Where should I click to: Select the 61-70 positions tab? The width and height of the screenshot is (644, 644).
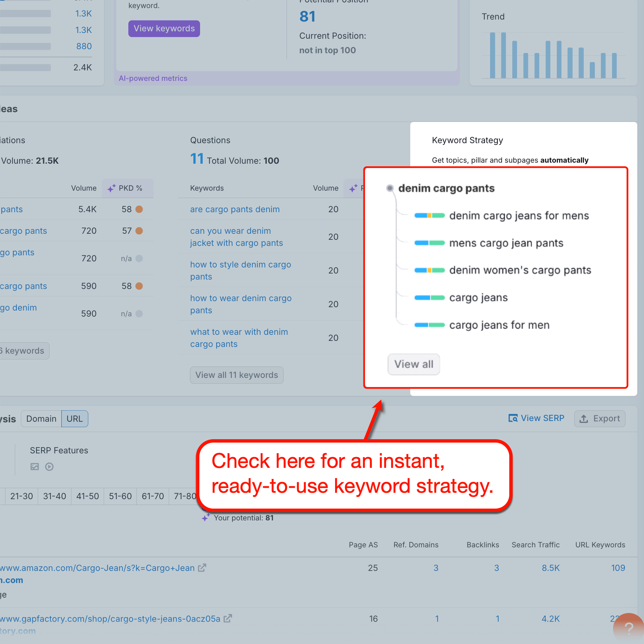coord(152,496)
